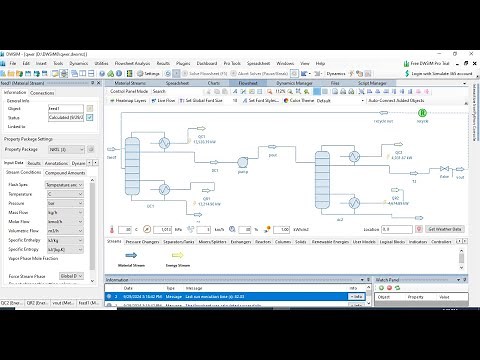Open the Connections tab in feed1 panel
The height and width of the screenshot is (360, 480).
42,93
